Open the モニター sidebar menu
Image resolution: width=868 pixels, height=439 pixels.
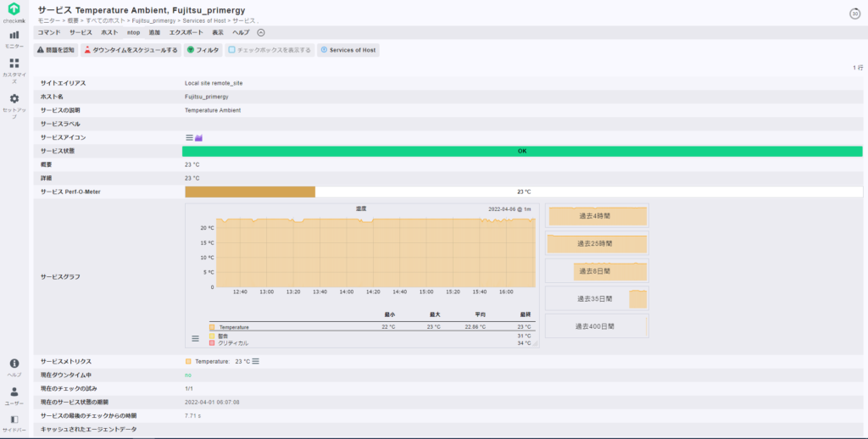point(14,39)
